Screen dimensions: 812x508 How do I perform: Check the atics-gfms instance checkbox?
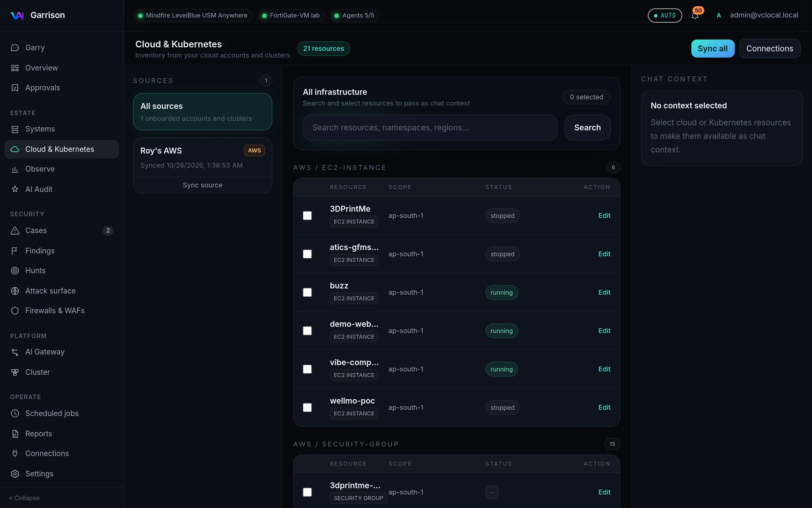click(307, 254)
